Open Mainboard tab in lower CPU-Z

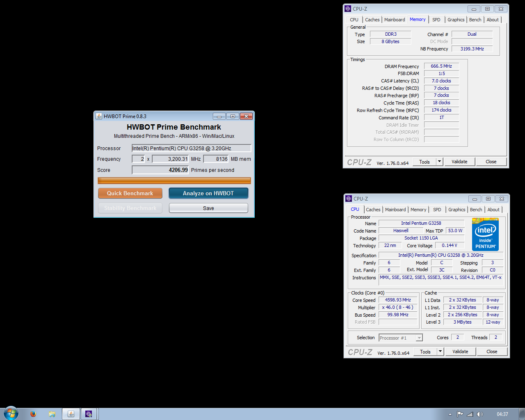[395, 210]
